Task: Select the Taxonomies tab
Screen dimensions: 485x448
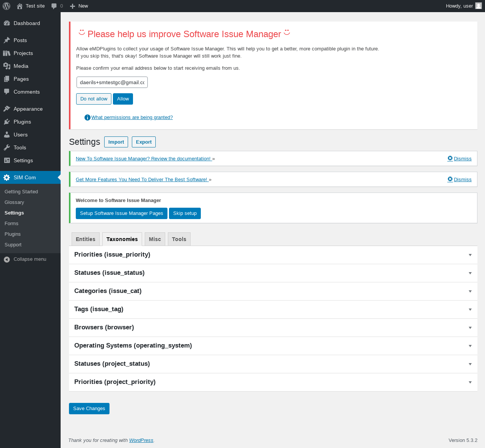Action: pos(122,239)
